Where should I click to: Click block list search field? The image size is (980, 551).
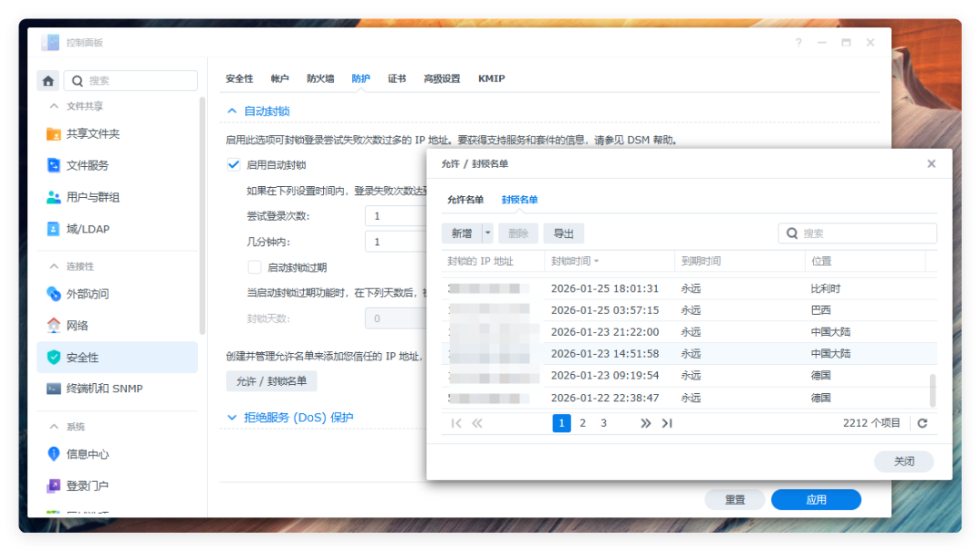click(x=857, y=233)
